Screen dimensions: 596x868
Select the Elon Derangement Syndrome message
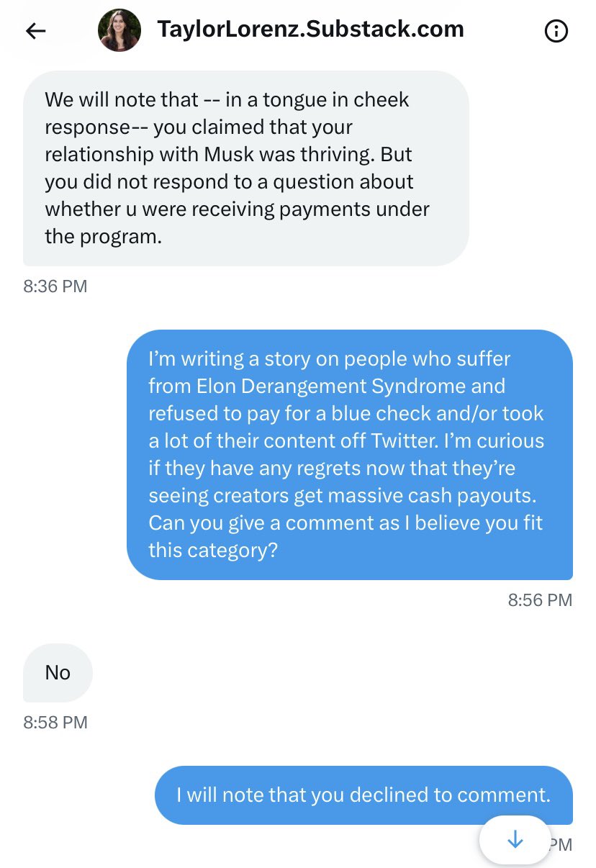pos(350,455)
